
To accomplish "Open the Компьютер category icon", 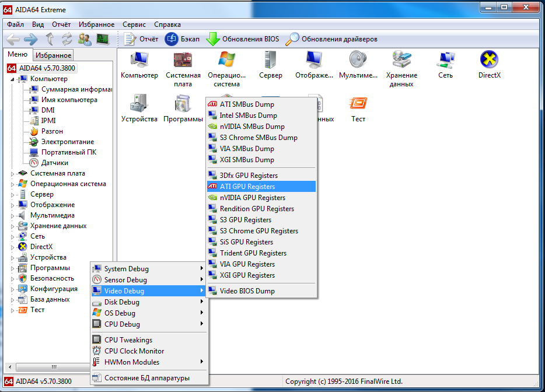I will (x=139, y=65).
